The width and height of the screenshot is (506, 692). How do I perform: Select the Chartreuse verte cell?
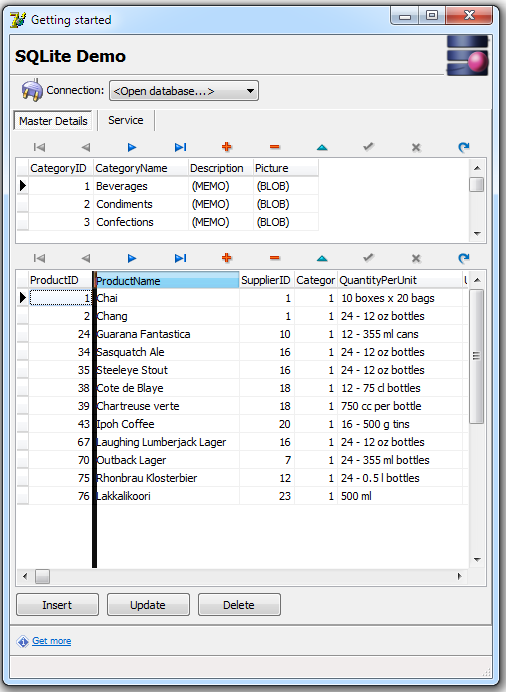tap(167, 406)
